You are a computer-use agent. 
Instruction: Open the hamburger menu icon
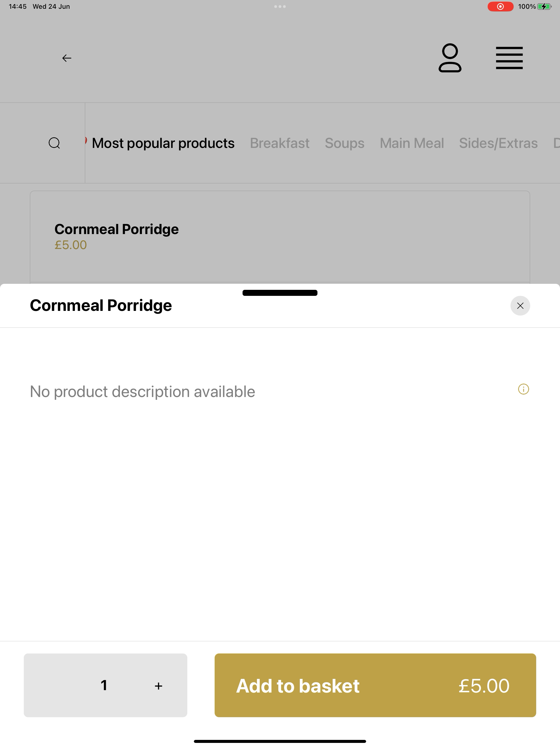pos(509,58)
